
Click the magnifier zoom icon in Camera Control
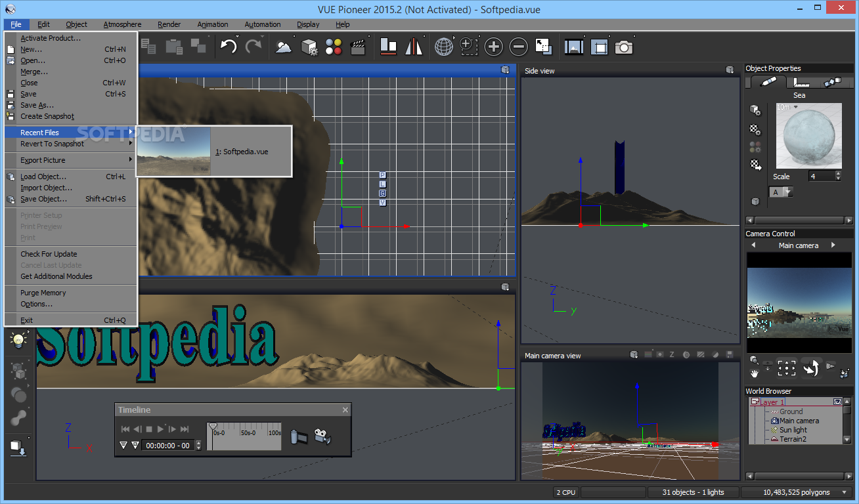point(754,360)
